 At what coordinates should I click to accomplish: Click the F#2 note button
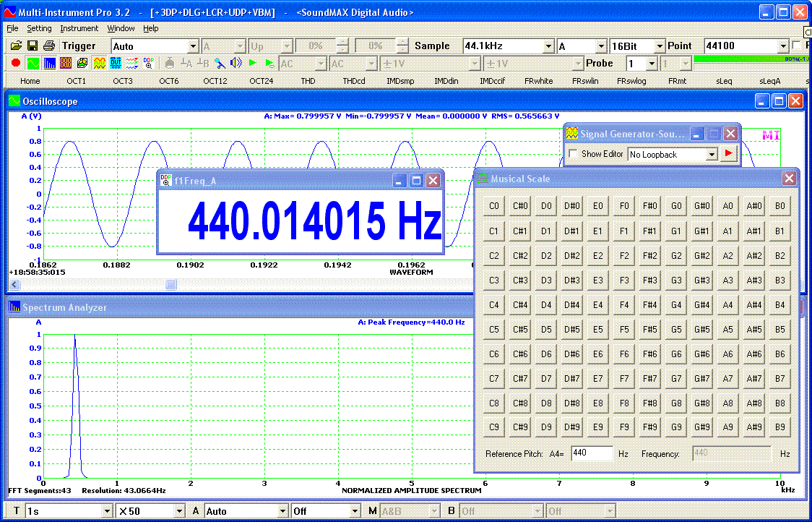click(x=650, y=255)
